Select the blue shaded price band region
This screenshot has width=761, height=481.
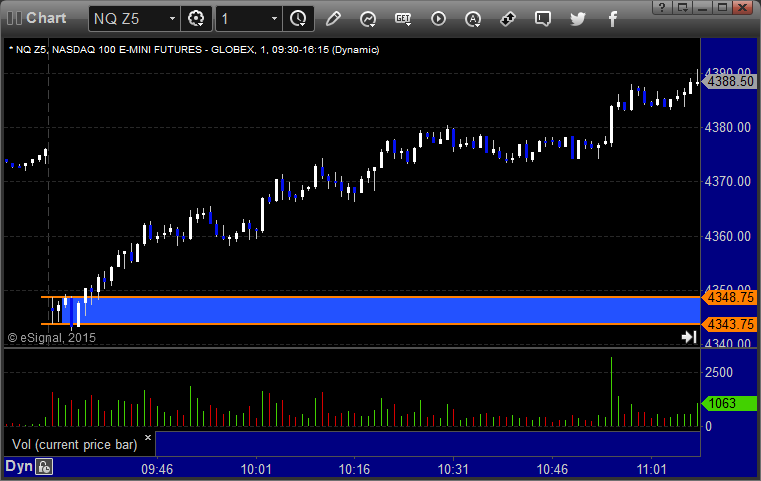(x=379, y=311)
